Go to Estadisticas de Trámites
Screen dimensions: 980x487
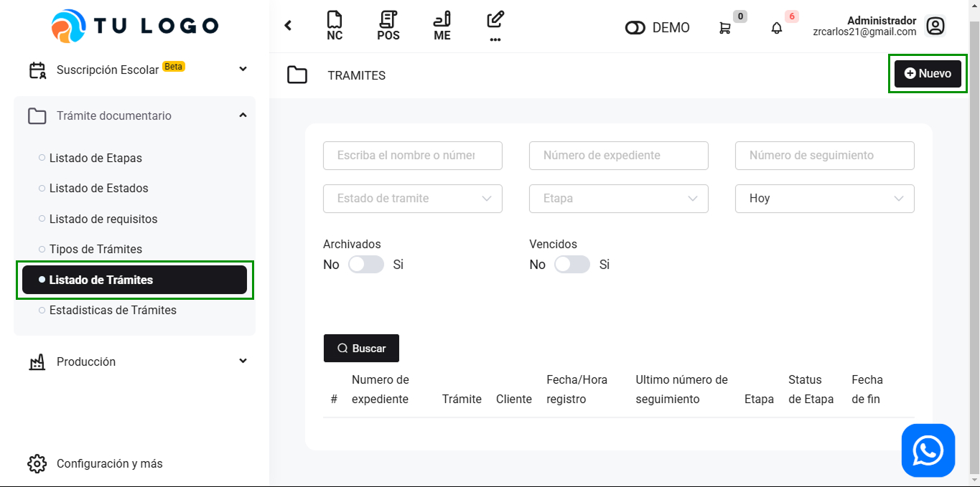(x=113, y=310)
